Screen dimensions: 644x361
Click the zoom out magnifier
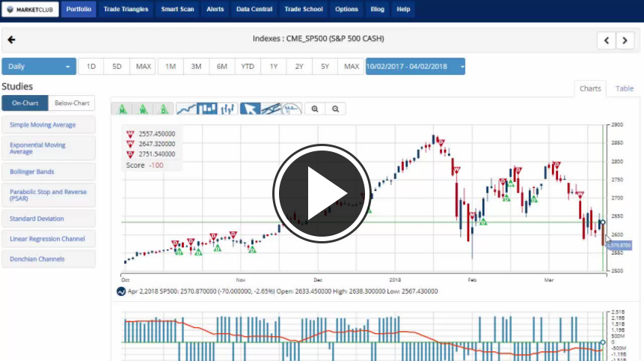(x=336, y=109)
